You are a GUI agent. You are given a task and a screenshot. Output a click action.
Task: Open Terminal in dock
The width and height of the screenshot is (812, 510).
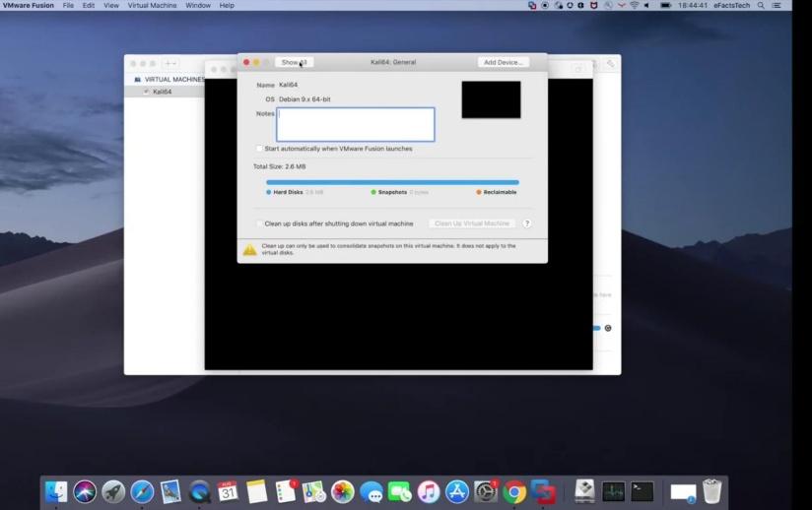[643, 491]
